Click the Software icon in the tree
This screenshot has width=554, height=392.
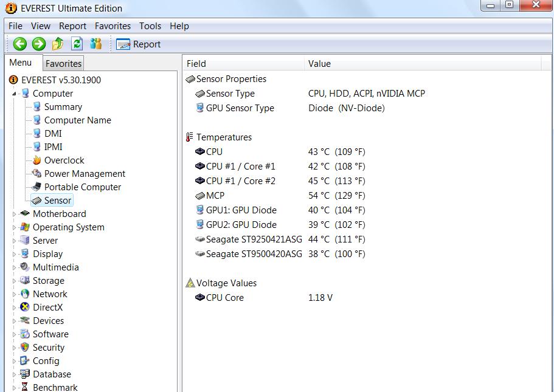[25, 334]
